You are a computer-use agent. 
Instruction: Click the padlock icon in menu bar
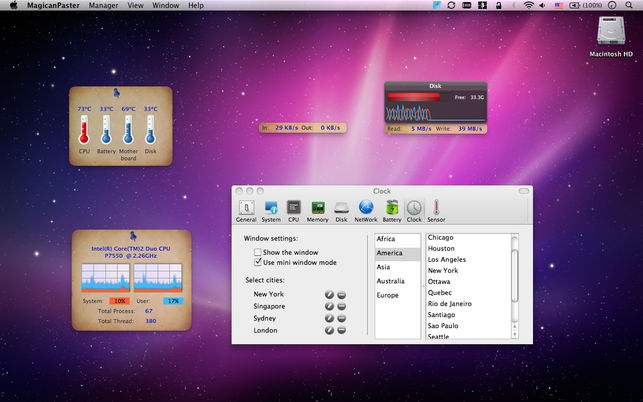pyautogui.click(x=499, y=5)
